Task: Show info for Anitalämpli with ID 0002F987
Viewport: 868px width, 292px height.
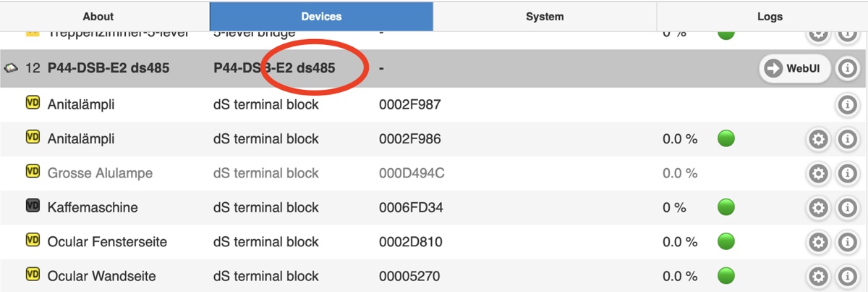Action: pos(846,105)
